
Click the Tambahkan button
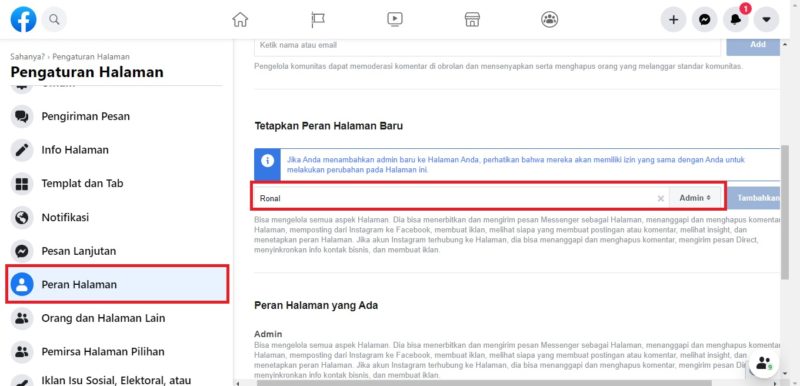click(x=755, y=198)
